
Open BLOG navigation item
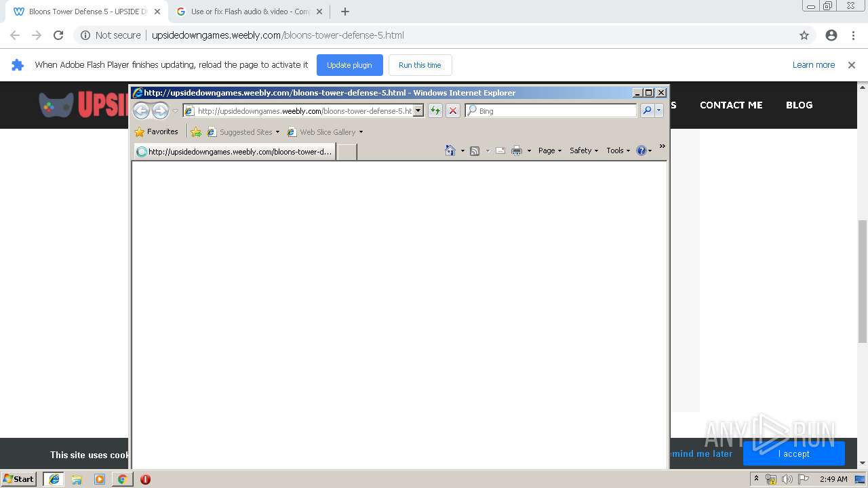coord(799,105)
